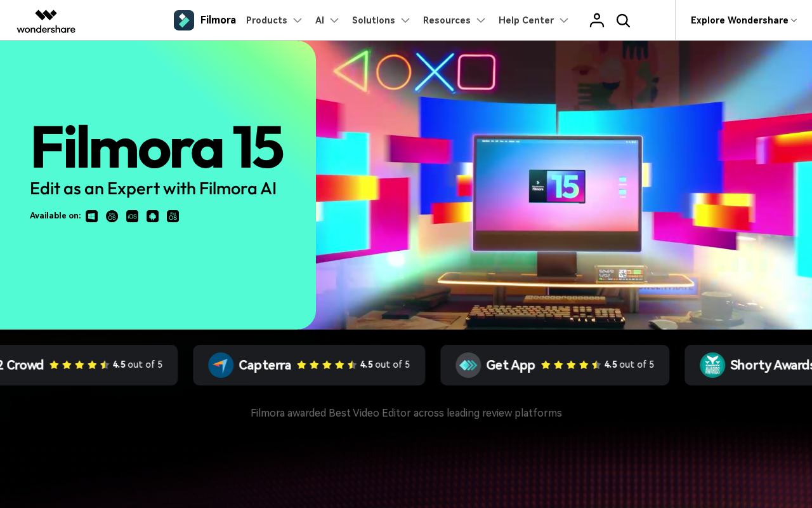Expand the Products dropdown menu
This screenshot has width=812, height=508.
click(274, 20)
